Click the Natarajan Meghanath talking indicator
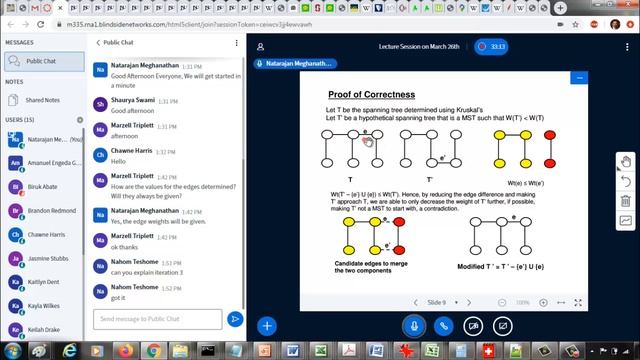Viewport: 640px width, 360px height. click(296, 63)
